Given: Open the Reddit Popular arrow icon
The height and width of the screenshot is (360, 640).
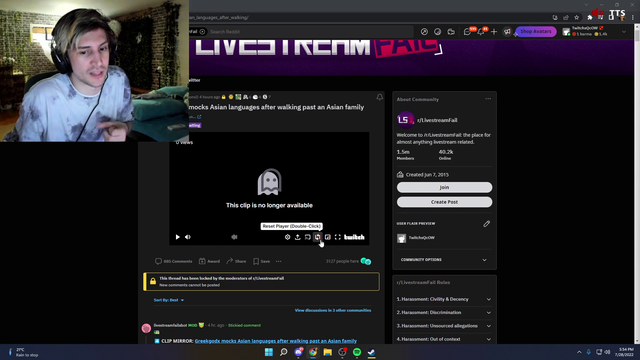Looking at the screenshot, I should coord(424,31).
